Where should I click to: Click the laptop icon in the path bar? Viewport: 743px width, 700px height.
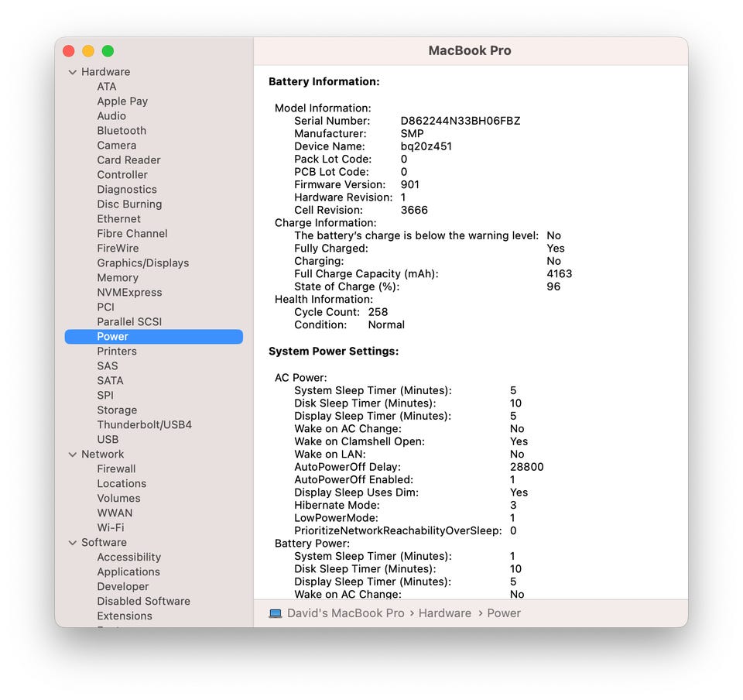[276, 613]
